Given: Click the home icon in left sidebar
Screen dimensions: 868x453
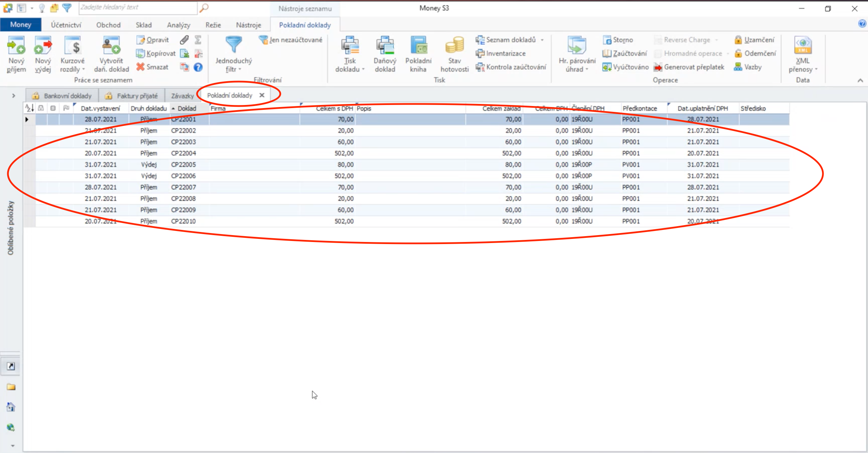Looking at the screenshot, I should (11, 407).
